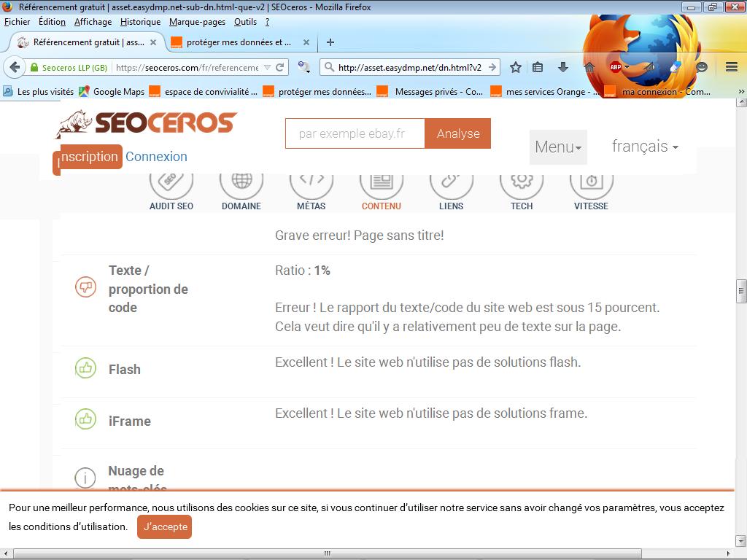Image resolution: width=747 pixels, height=560 pixels.
Task: Open the français language dropdown
Action: 645,146
